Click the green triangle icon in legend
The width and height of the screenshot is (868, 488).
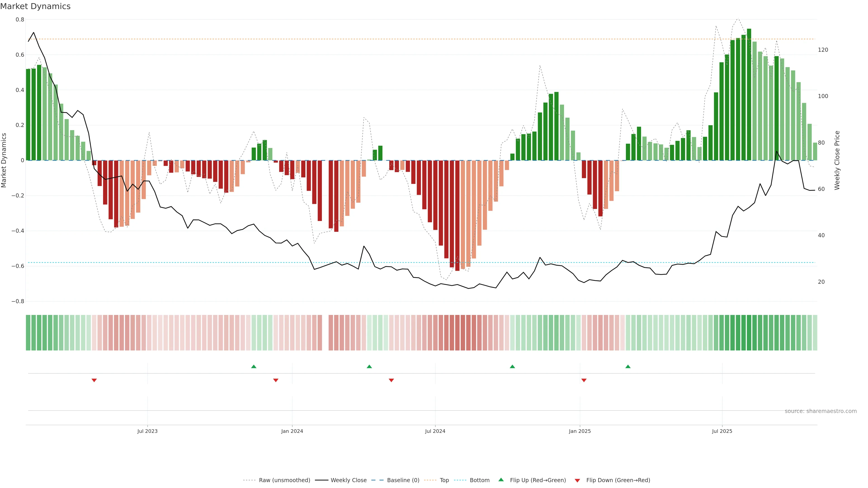point(501,480)
